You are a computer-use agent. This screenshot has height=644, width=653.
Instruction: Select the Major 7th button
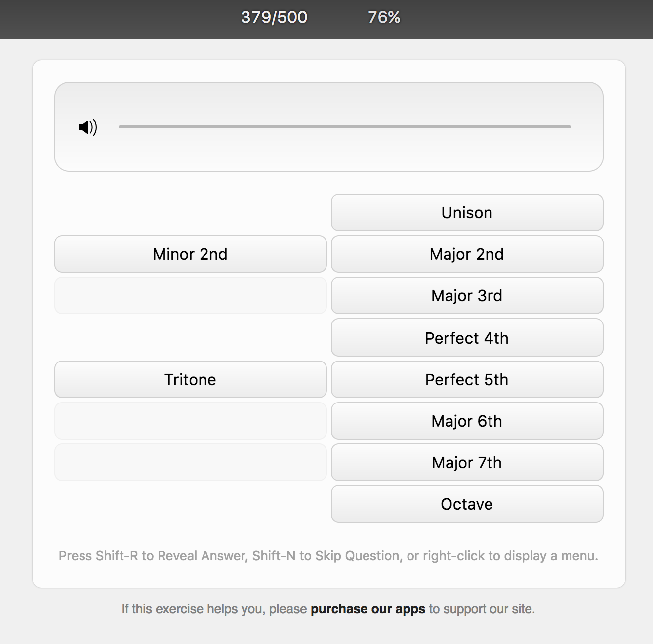tap(467, 462)
